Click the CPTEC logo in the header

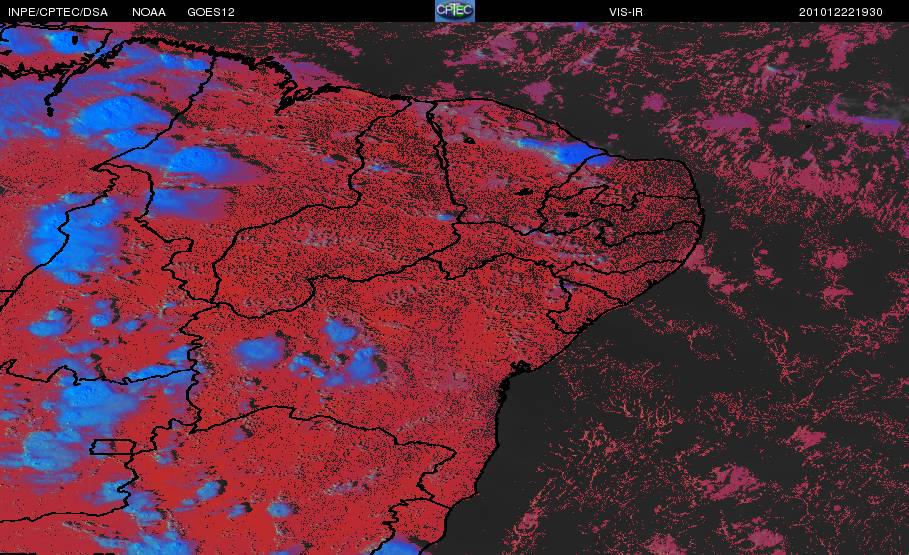click(x=454, y=11)
